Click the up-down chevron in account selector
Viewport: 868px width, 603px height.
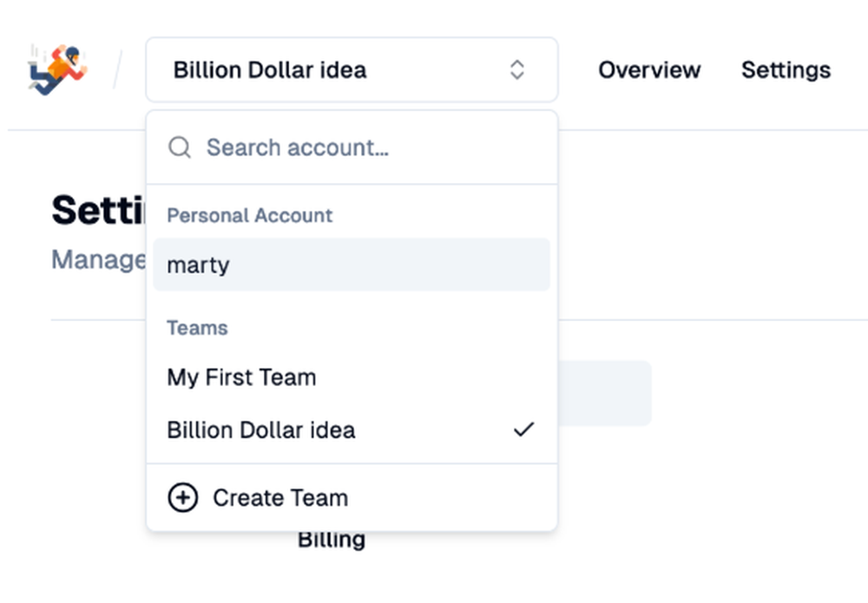click(517, 69)
